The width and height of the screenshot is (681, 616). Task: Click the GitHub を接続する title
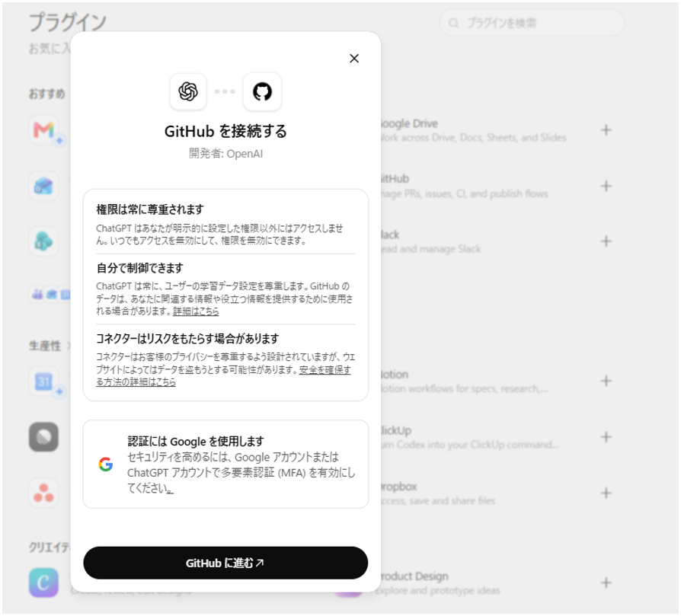225,131
